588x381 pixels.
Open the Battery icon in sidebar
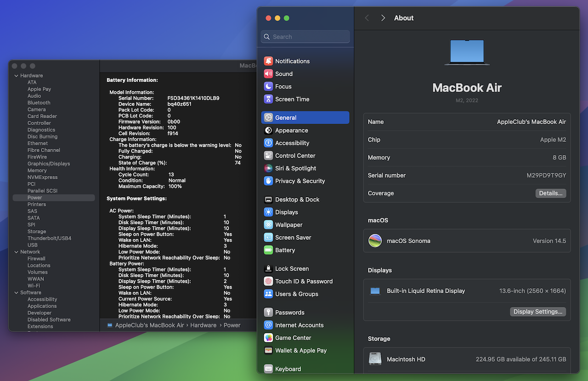pyautogui.click(x=268, y=250)
